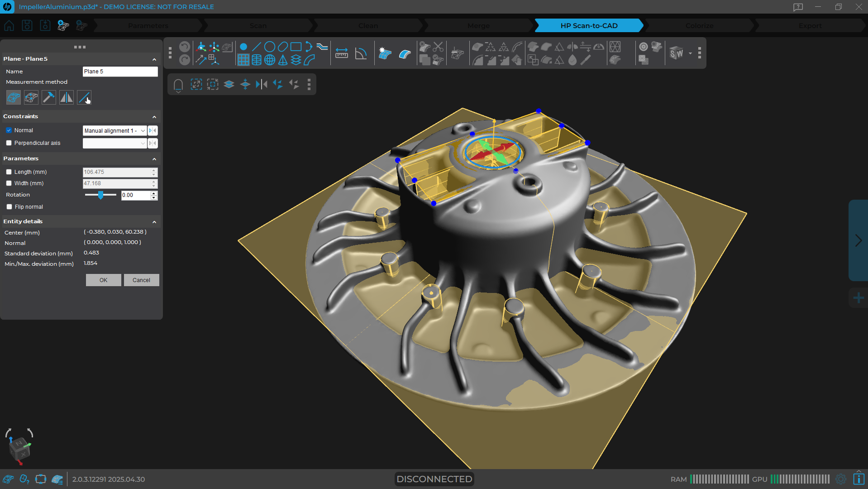Select the Sphere primitive tool
868x489 pixels.
point(270,60)
